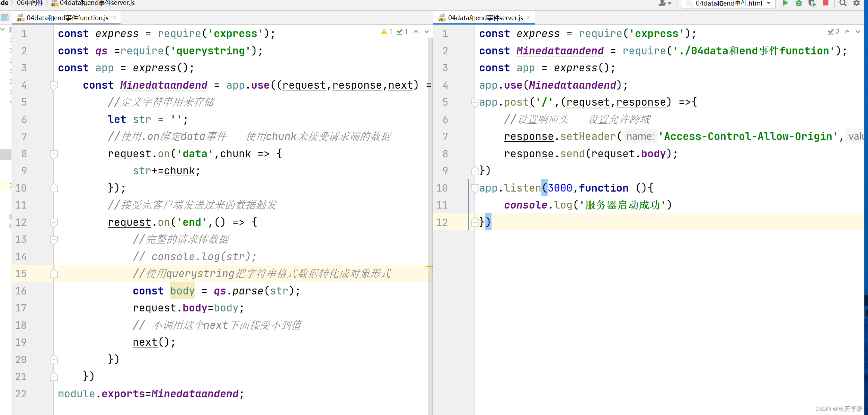Click the 'data' event string on line 8

pyautogui.click(x=195, y=154)
